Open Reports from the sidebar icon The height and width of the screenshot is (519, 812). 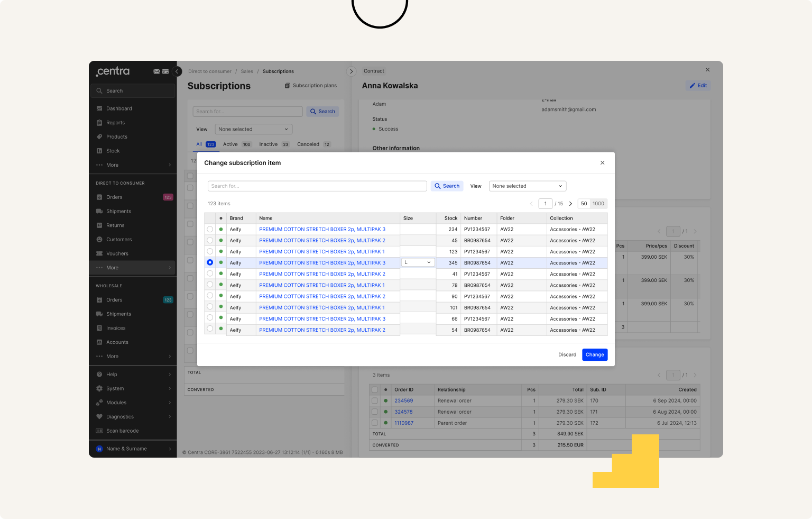[x=99, y=123]
